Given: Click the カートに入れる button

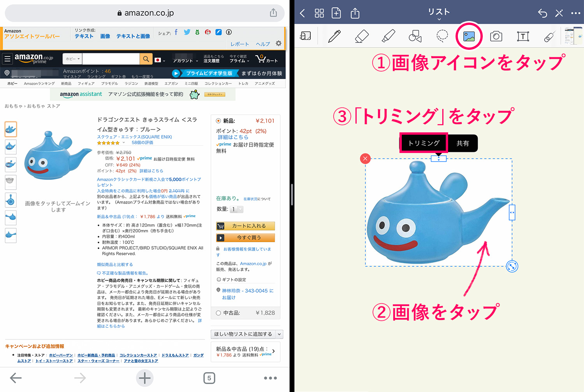Looking at the screenshot, I should 246,226.
